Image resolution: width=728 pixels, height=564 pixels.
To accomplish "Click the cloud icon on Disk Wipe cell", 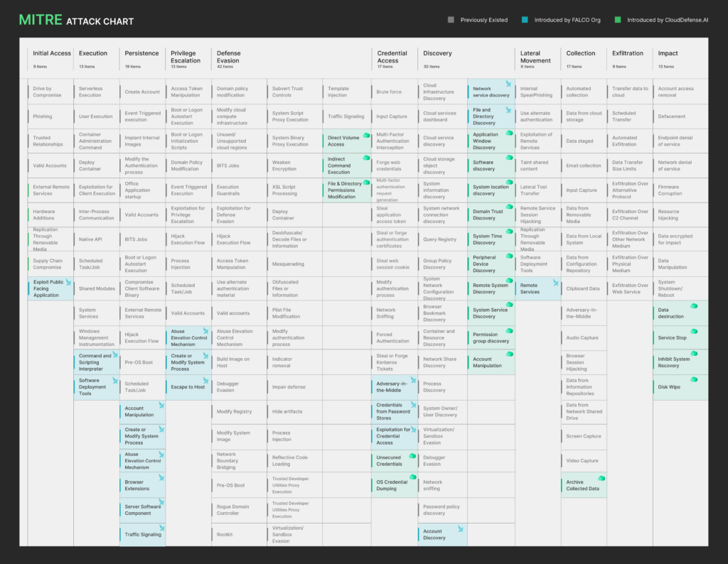I will [694, 380].
